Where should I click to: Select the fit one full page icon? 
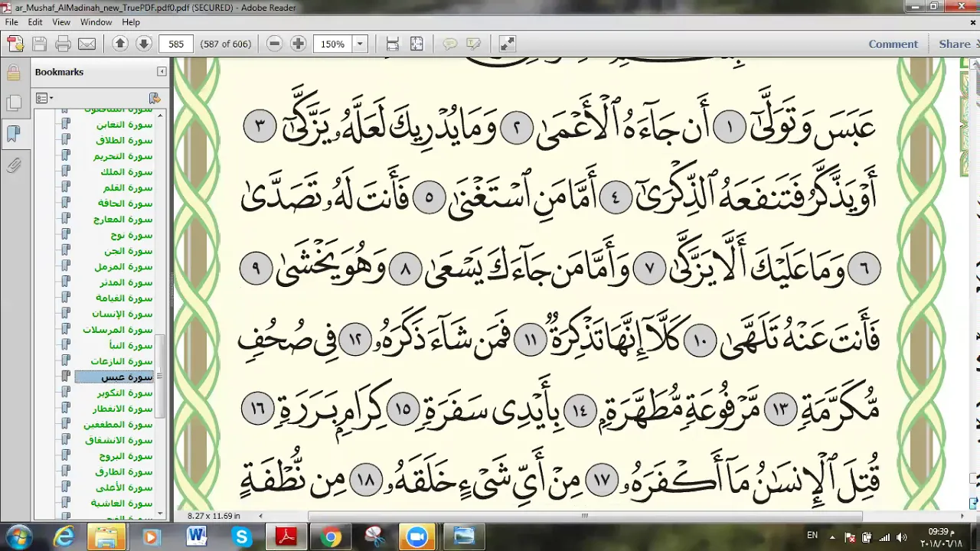click(416, 44)
